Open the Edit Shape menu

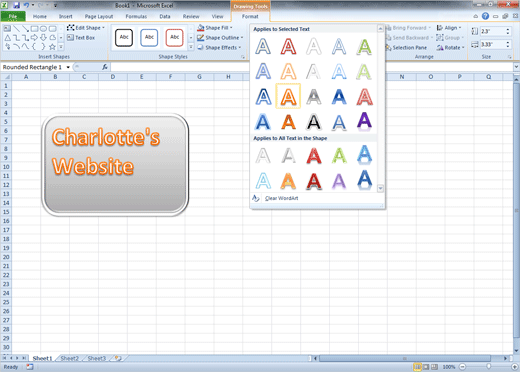86,28
